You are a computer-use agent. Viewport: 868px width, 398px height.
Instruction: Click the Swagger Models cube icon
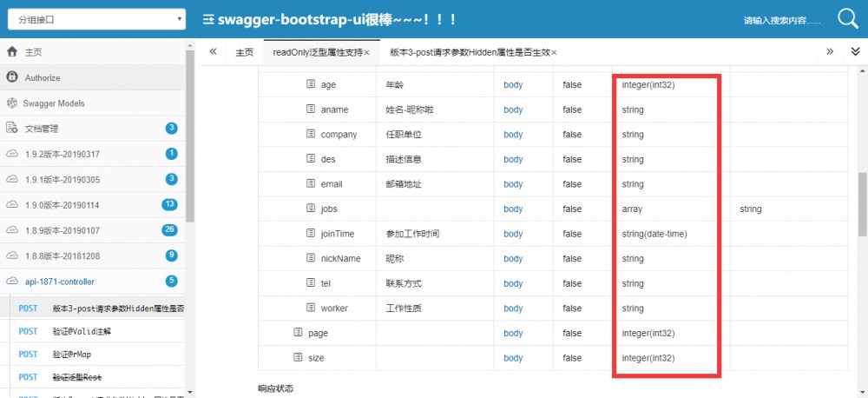(11, 103)
